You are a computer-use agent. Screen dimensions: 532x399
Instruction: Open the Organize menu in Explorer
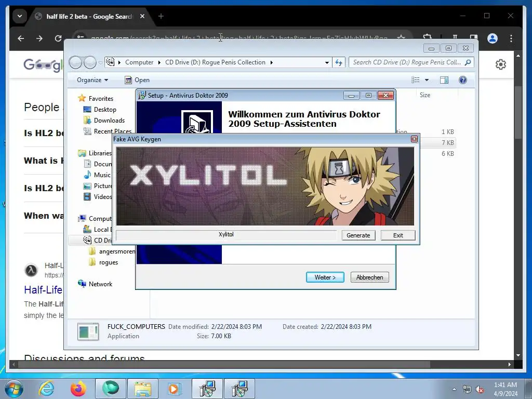coord(92,80)
